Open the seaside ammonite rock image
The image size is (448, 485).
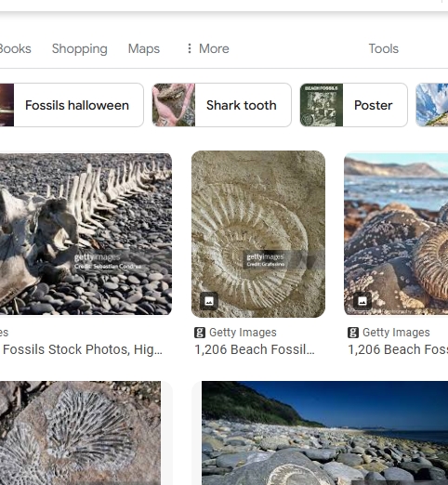(x=396, y=234)
